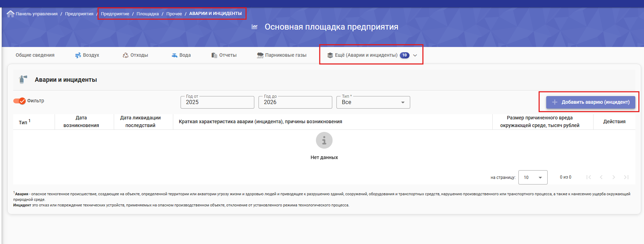Open rows per page dropdown showing 10
The width and height of the screenshot is (644, 244).
pos(533,177)
